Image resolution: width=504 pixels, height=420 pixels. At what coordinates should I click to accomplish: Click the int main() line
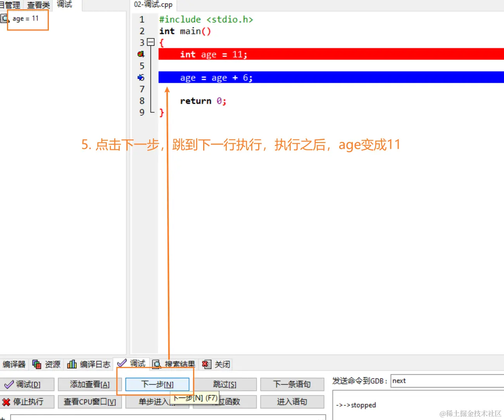[185, 31]
